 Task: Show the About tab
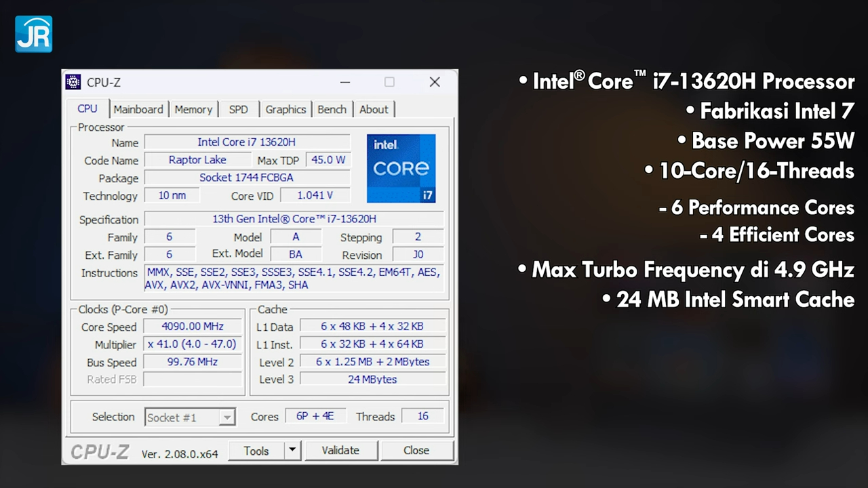374,109
